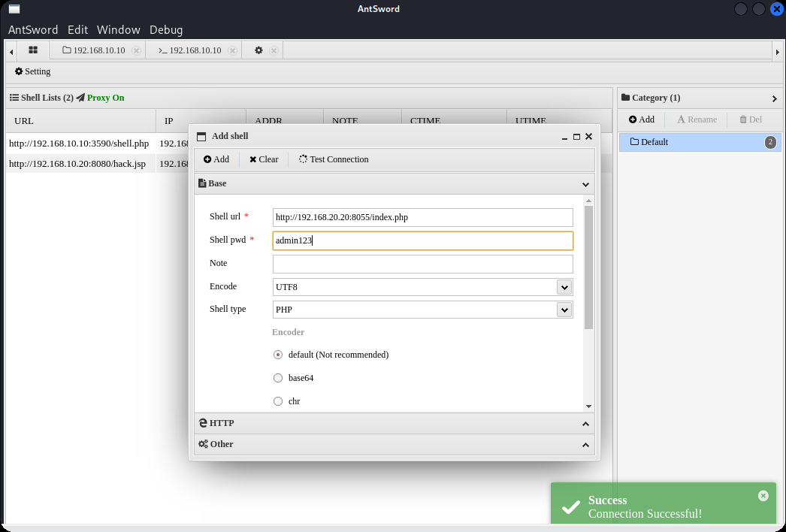Click the Clear button in dialog toolbar

click(264, 159)
